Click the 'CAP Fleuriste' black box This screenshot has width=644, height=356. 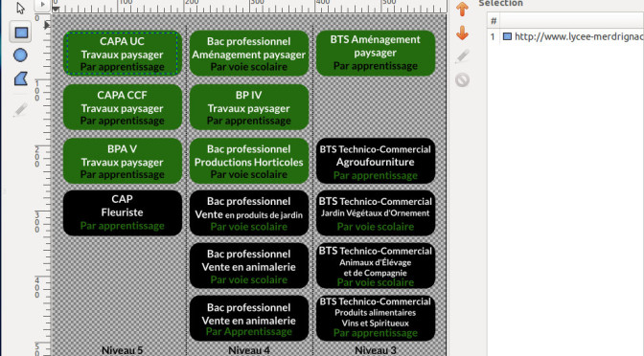tap(123, 212)
